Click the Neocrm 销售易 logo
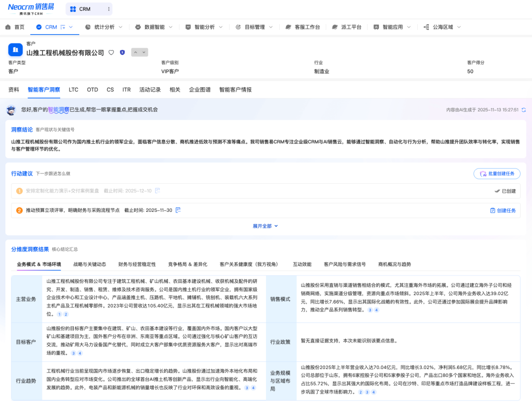Viewport: 532px width, 409px height. pyautogui.click(x=31, y=9)
